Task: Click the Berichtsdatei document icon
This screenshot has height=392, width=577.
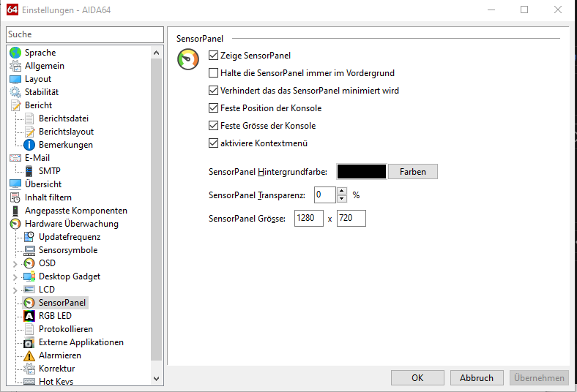Action: tap(29, 118)
